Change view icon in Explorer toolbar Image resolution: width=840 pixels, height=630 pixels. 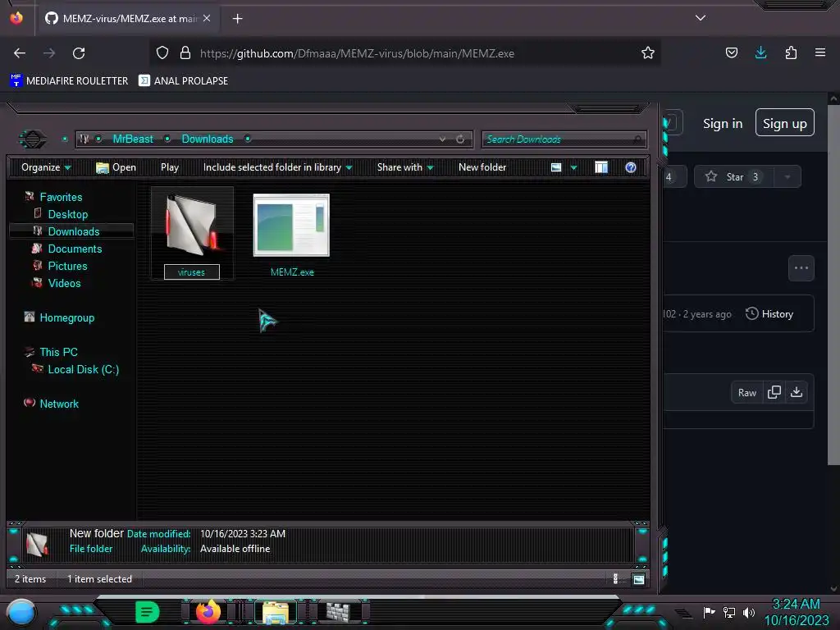click(x=556, y=167)
